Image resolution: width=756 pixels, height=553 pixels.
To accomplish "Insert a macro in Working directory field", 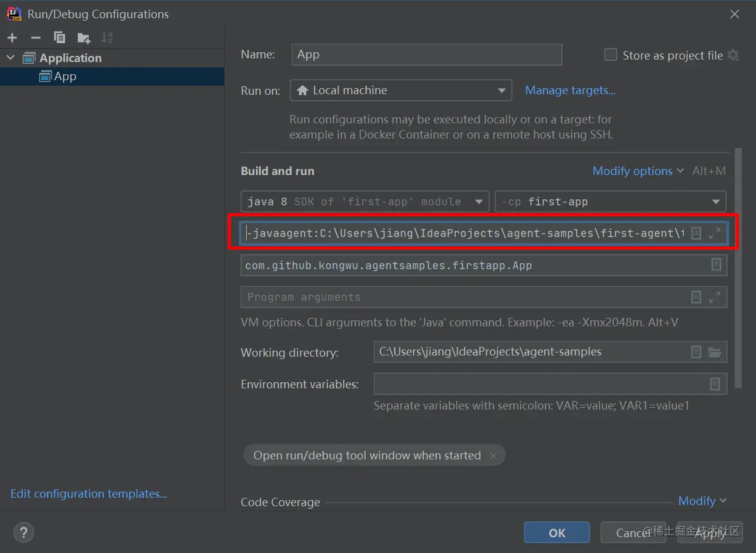I will [x=696, y=352].
